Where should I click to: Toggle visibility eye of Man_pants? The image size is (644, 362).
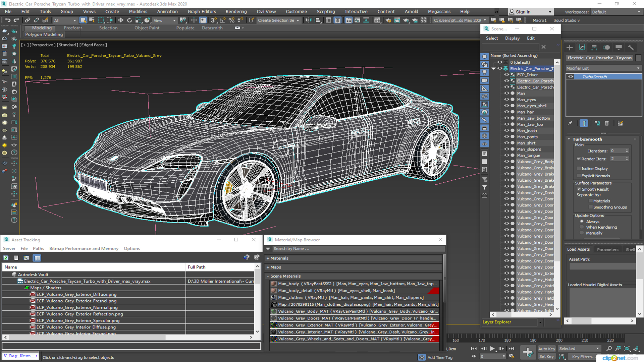pos(506,137)
